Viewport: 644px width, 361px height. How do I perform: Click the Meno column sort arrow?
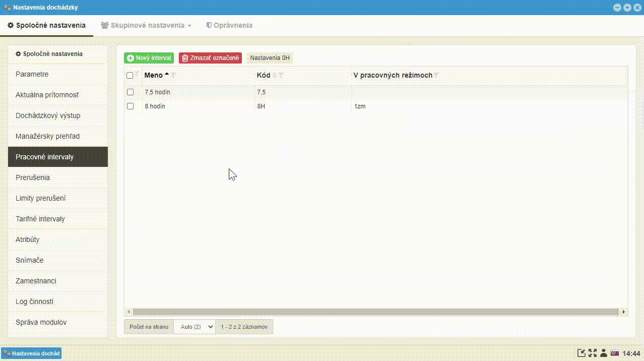pos(167,75)
